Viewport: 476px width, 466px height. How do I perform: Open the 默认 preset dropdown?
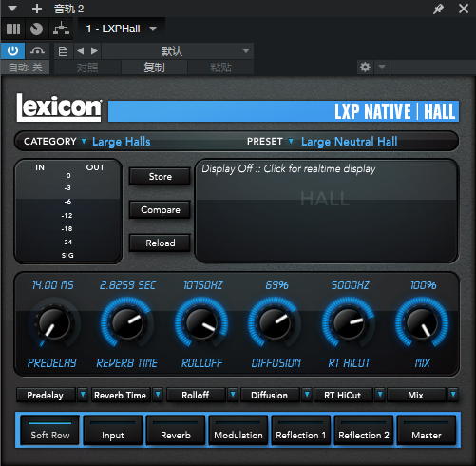click(178, 50)
